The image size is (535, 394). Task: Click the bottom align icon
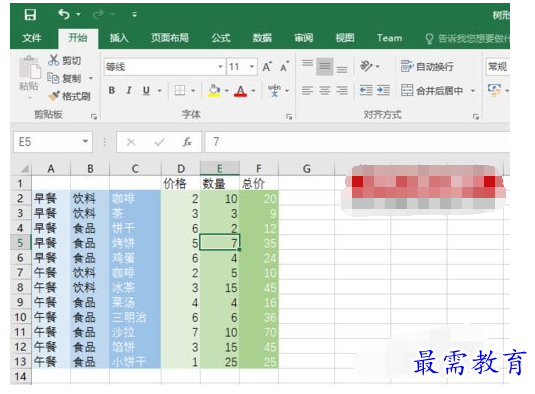[x=342, y=68]
